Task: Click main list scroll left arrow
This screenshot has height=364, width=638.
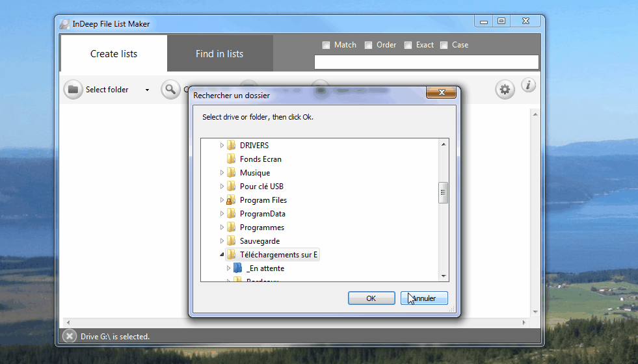Action: 68,322
